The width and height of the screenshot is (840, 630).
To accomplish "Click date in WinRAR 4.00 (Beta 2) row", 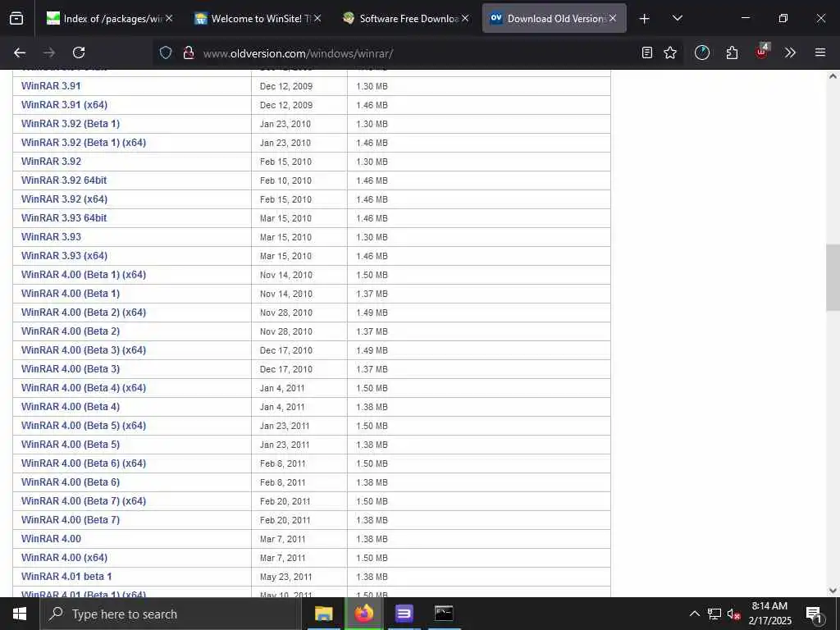I will pos(286,331).
